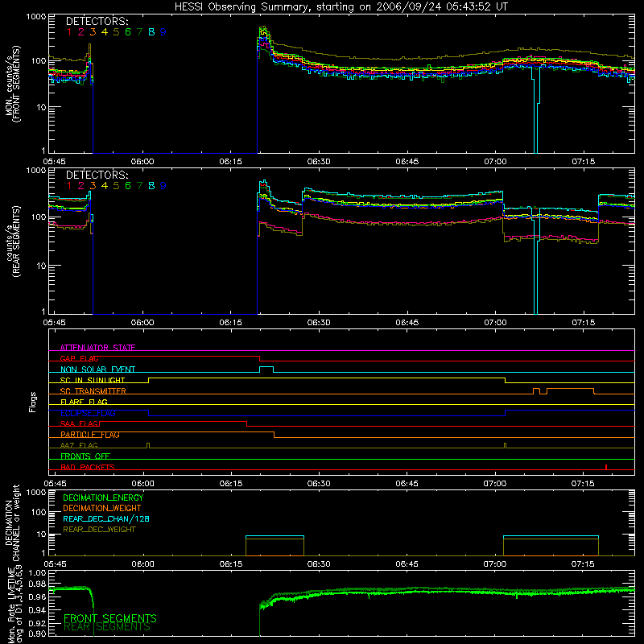This screenshot has width=644, height=644.
Task: Pick detector 9 in rear segments legend
Action: (163, 186)
